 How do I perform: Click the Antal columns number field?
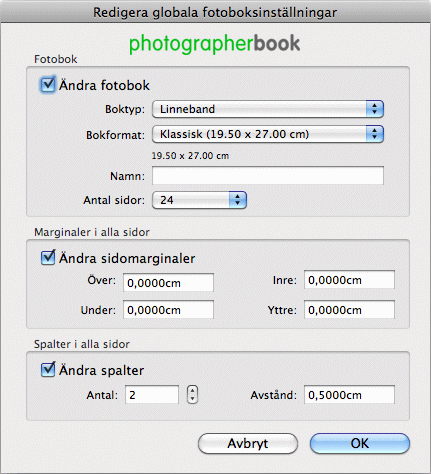click(152, 395)
